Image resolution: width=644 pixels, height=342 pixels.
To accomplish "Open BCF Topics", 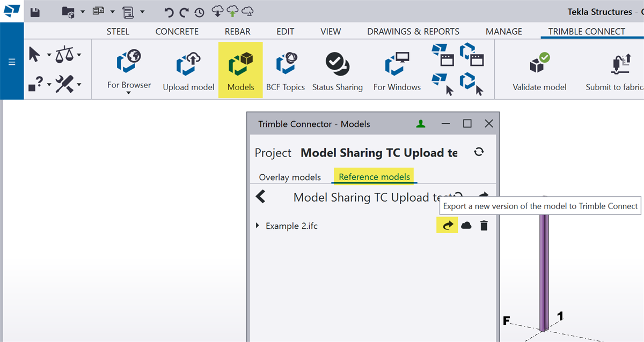I will click(x=286, y=71).
